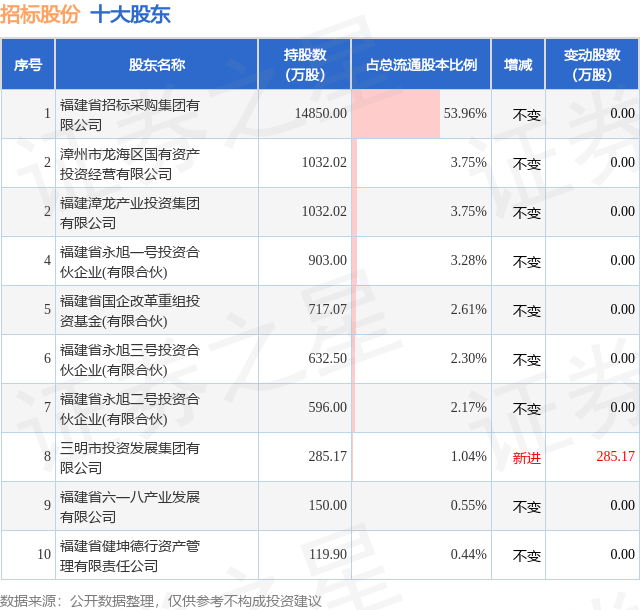Click the 1.04% ratio value

tap(469, 456)
